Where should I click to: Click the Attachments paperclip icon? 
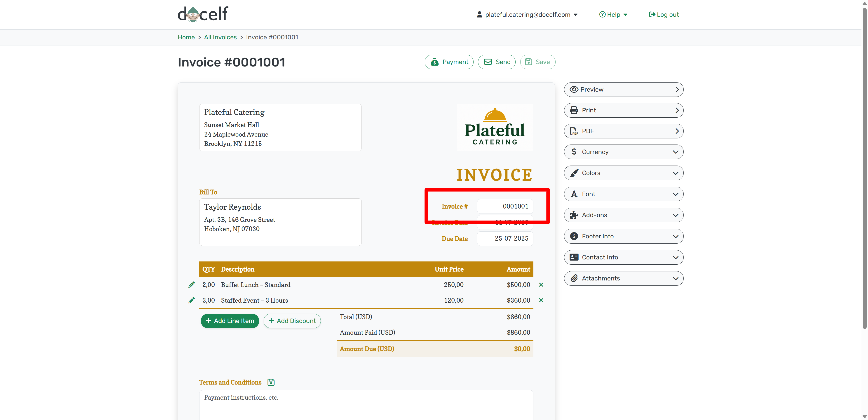[574, 278]
